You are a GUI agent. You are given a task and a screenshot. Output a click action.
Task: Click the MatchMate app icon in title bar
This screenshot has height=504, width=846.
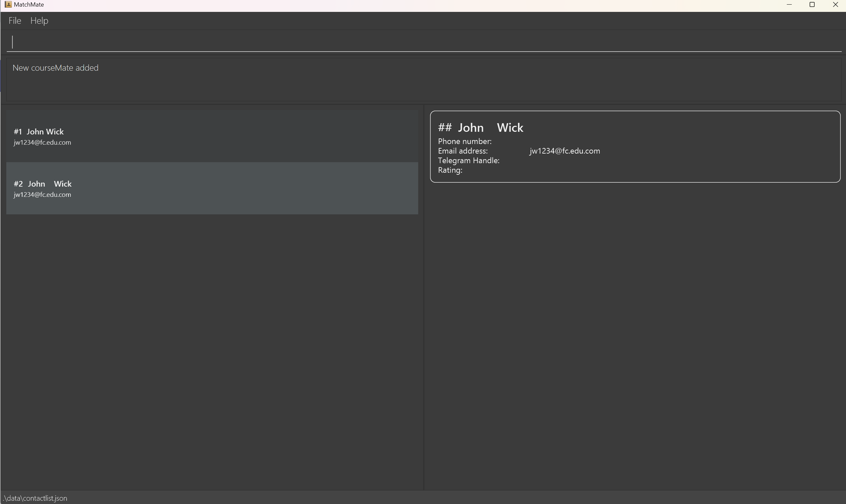click(8, 4)
